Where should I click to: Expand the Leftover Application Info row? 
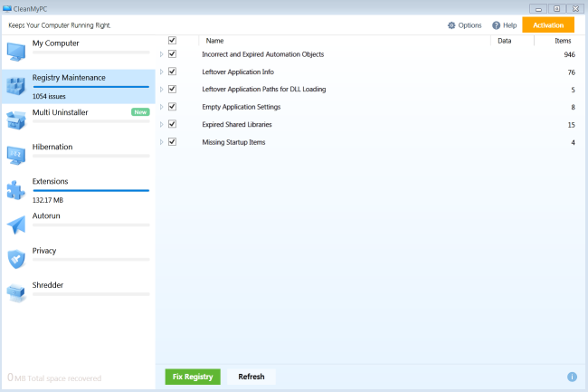coord(162,72)
